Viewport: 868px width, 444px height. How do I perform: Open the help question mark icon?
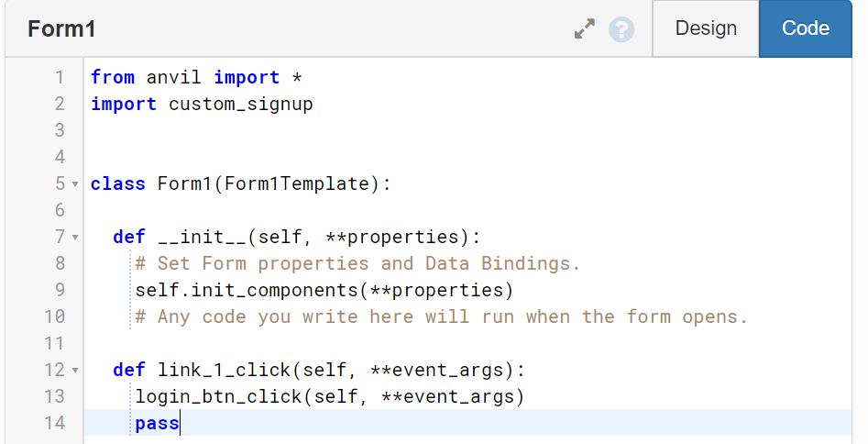[x=621, y=28]
